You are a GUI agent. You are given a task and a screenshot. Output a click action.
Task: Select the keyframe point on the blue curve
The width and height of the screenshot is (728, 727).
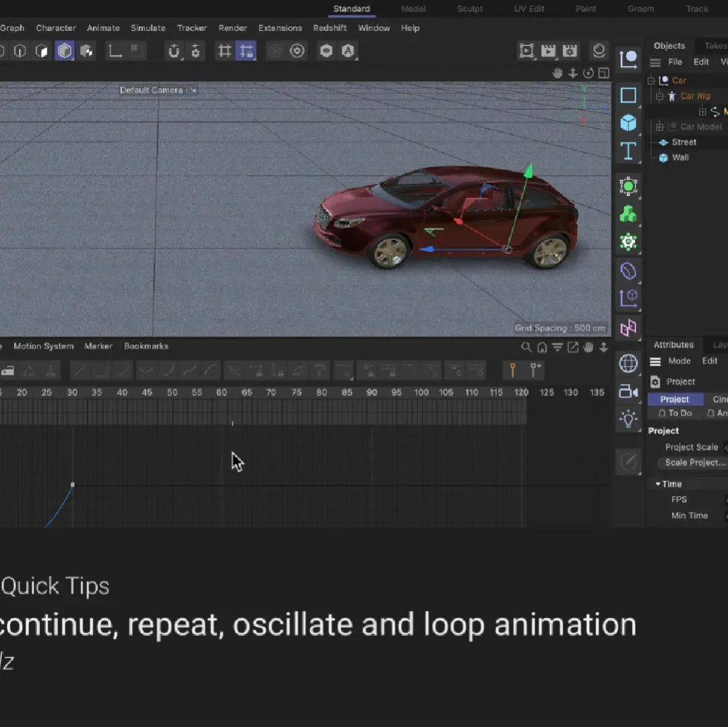click(x=73, y=484)
